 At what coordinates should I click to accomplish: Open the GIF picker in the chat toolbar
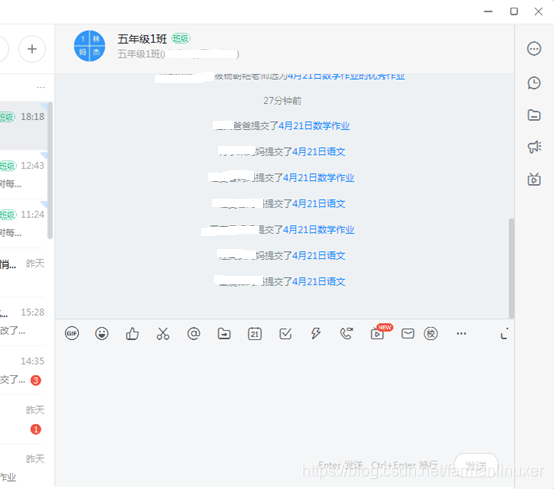pos(72,334)
